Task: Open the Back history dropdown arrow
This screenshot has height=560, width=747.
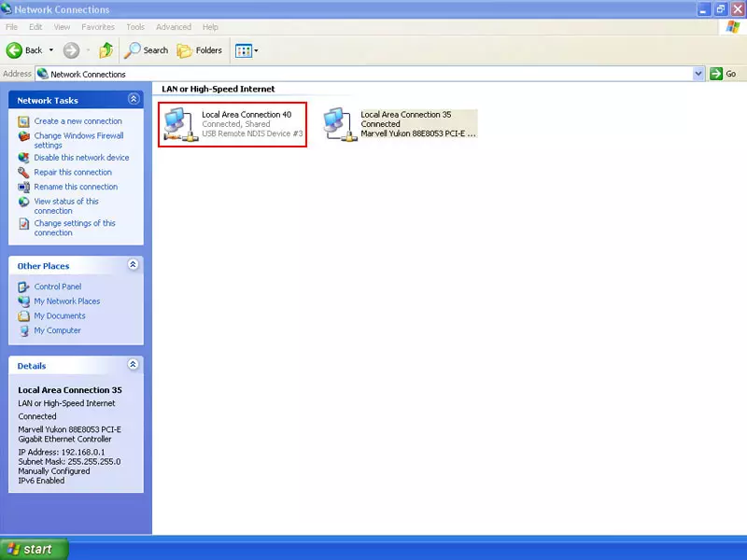Action: [51, 50]
